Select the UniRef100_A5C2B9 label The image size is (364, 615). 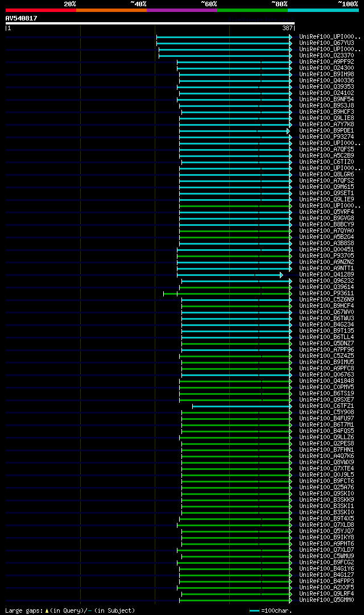(326, 156)
